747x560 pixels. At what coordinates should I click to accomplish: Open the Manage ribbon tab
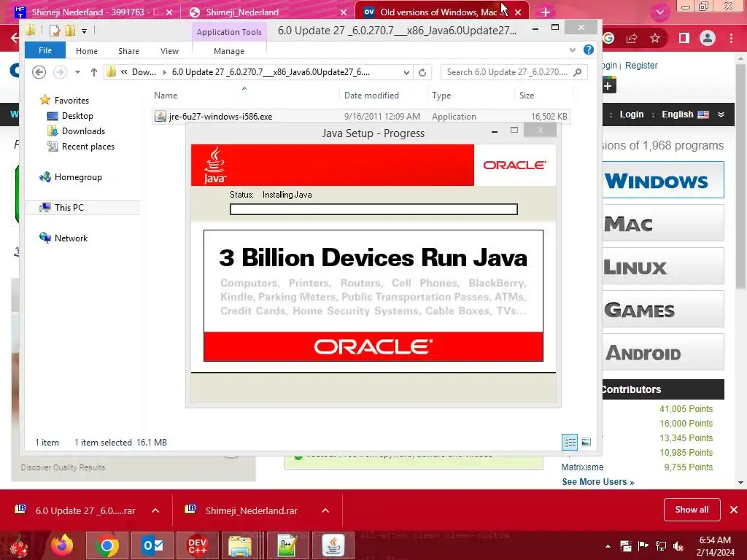228,51
